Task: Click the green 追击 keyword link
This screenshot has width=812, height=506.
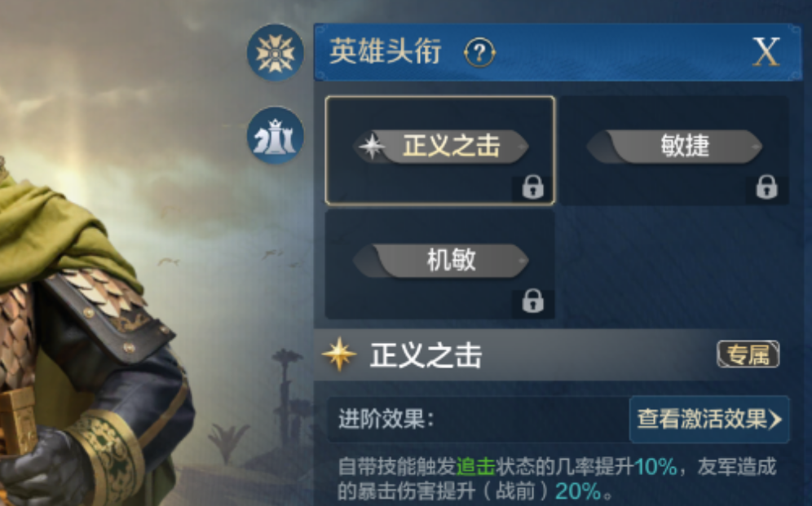Action: tap(475, 467)
